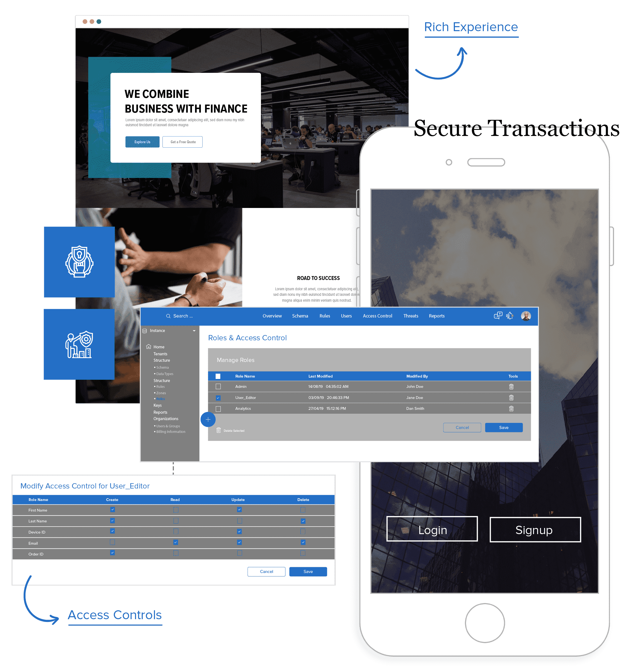Toggle the Admin role checkbox
The image size is (626, 672).
pos(218,387)
